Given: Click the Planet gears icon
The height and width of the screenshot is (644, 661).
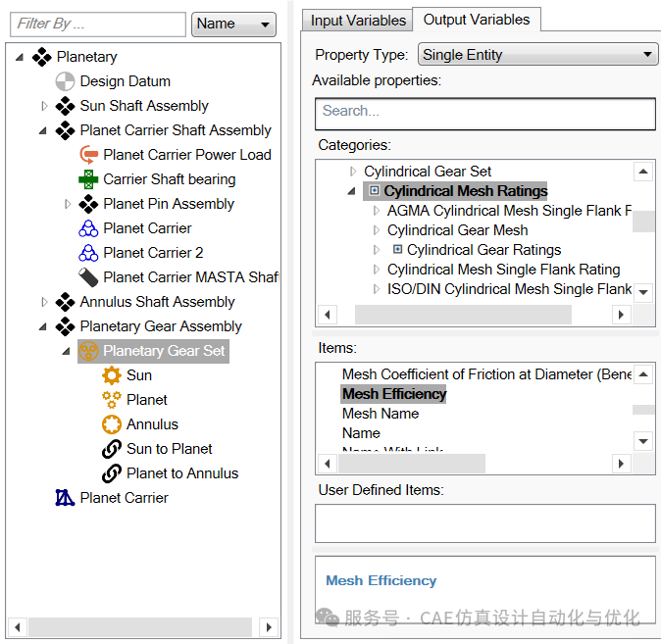Looking at the screenshot, I should click(112, 400).
